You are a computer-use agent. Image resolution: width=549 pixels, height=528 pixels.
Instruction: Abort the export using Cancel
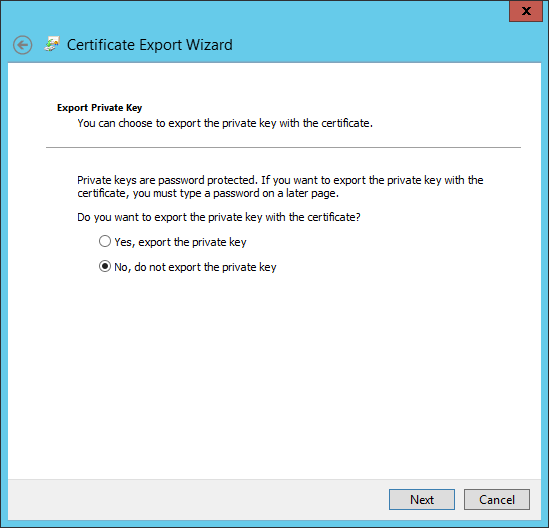click(x=497, y=499)
